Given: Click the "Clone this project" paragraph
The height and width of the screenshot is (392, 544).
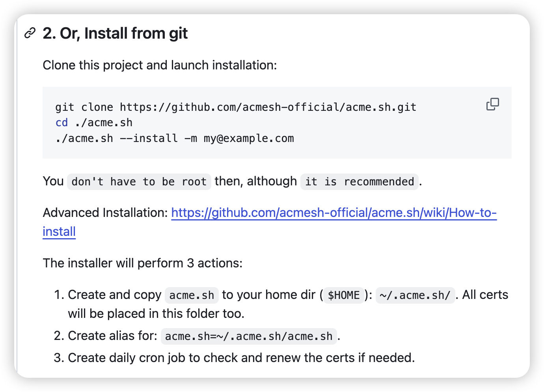Looking at the screenshot, I should [160, 65].
